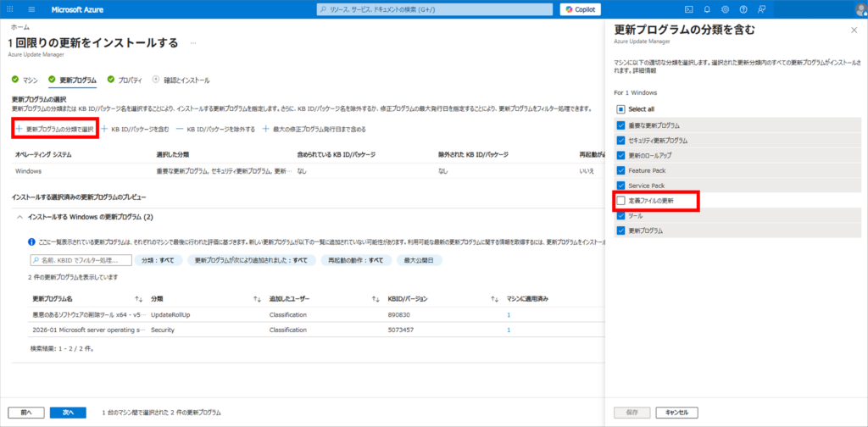Close the 更新プログラムの分類を含む panel

[x=854, y=30]
